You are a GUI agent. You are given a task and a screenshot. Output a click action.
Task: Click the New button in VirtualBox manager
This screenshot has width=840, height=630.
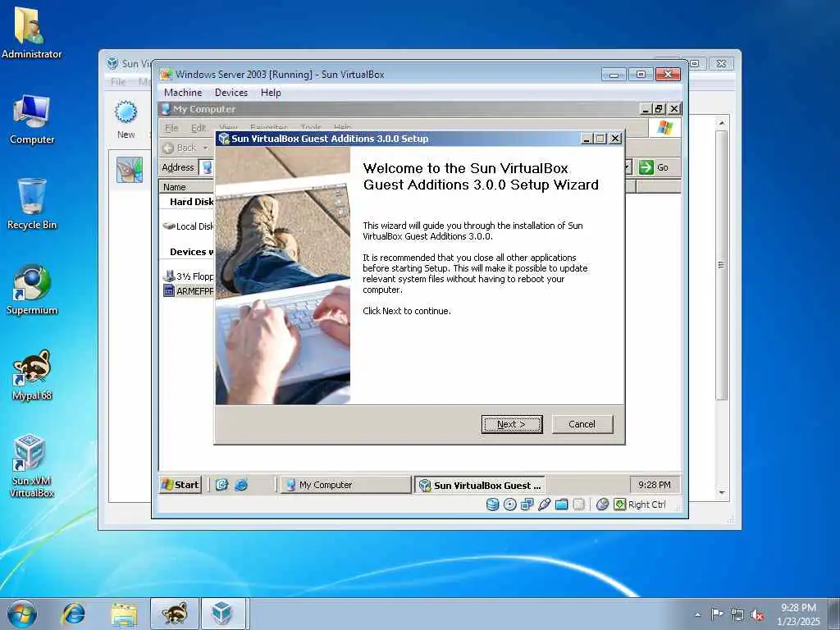coord(126,120)
